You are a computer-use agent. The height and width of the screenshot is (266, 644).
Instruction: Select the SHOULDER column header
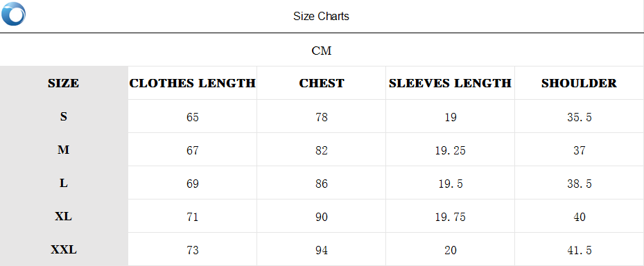click(579, 83)
